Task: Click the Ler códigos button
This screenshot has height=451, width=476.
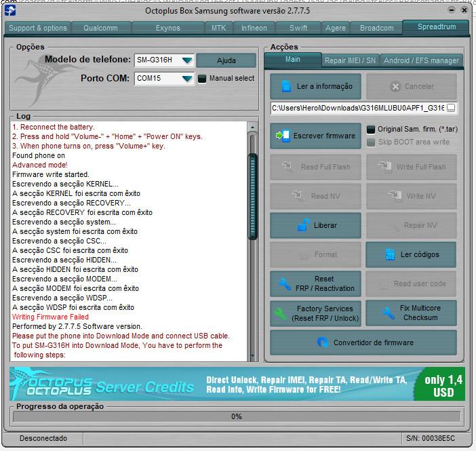Action: coord(411,254)
